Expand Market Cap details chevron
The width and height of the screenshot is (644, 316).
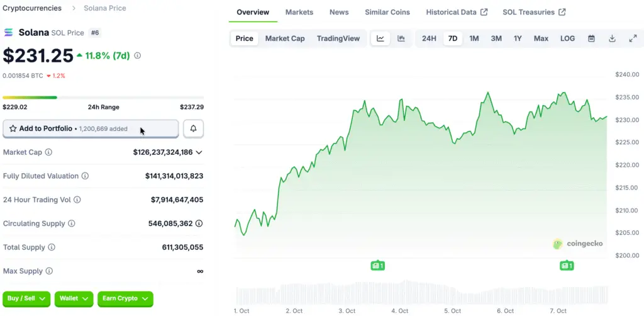coord(199,152)
